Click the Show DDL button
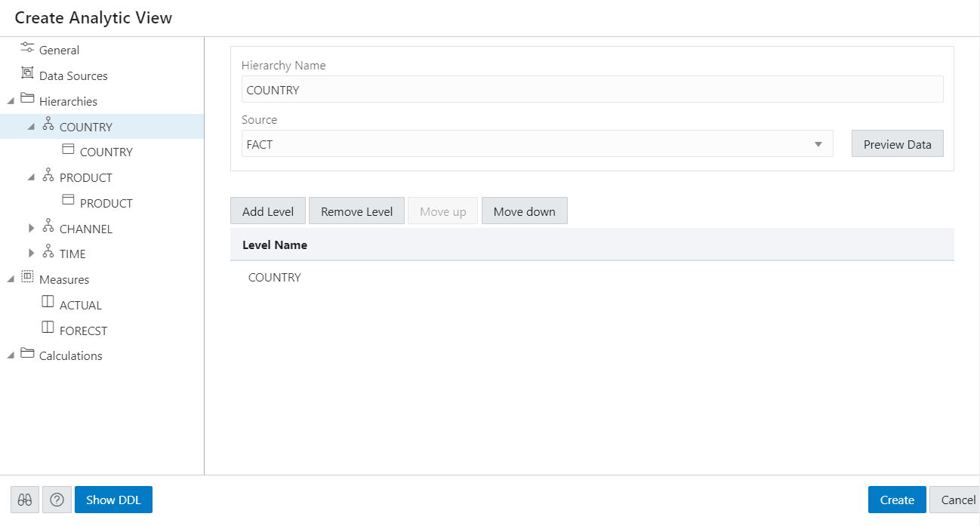980x526 pixels. point(113,499)
